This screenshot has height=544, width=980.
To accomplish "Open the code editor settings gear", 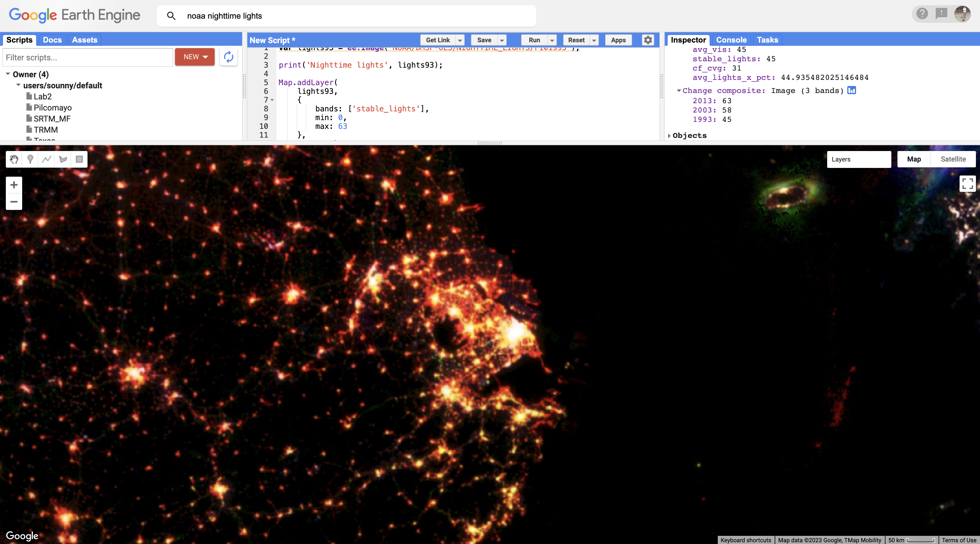I will pyautogui.click(x=648, y=40).
